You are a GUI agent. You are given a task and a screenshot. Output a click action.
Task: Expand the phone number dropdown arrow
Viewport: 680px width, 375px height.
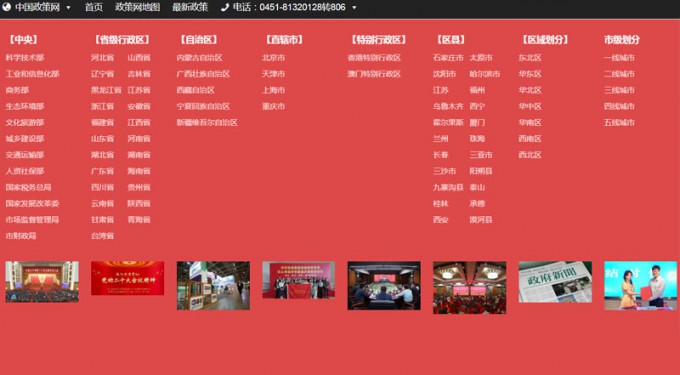pyautogui.click(x=354, y=8)
